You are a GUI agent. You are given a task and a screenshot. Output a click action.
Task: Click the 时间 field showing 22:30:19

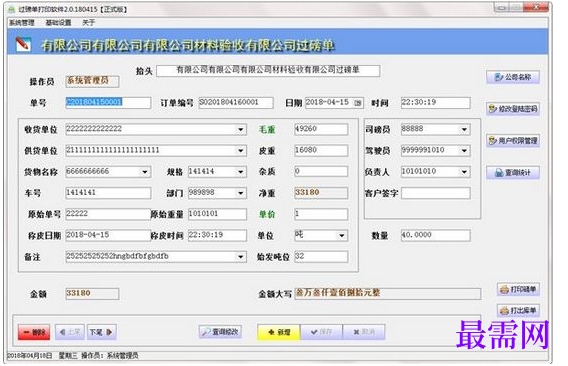pos(435,103)
